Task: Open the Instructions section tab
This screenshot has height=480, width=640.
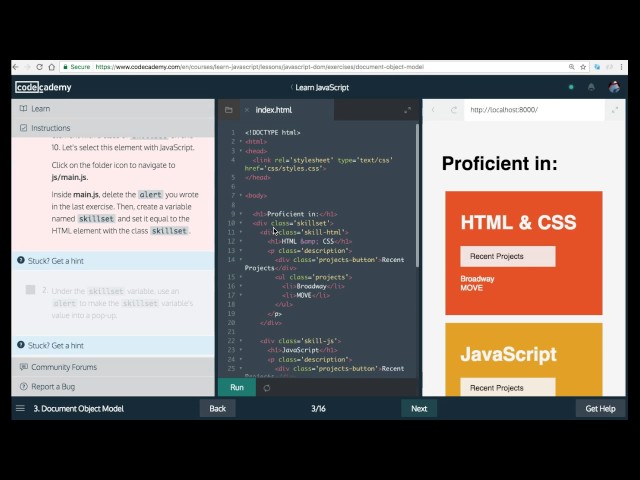Action: click(113, 128)
